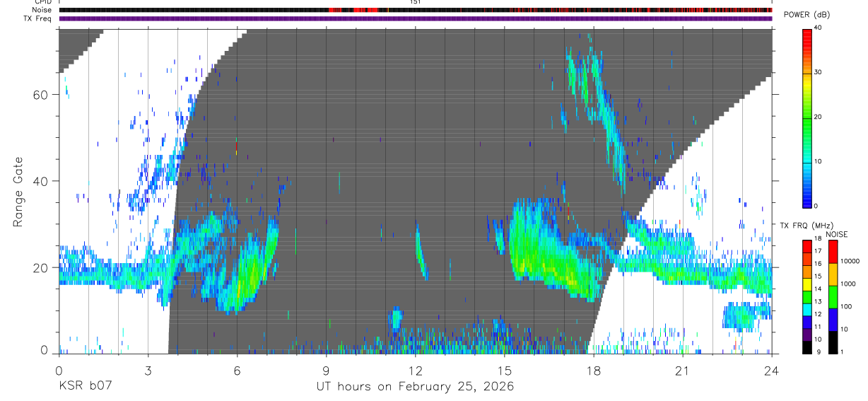Click the 18 tick on UT hours axis
This screenshot has width=868, height=401.
coord(593,371)
